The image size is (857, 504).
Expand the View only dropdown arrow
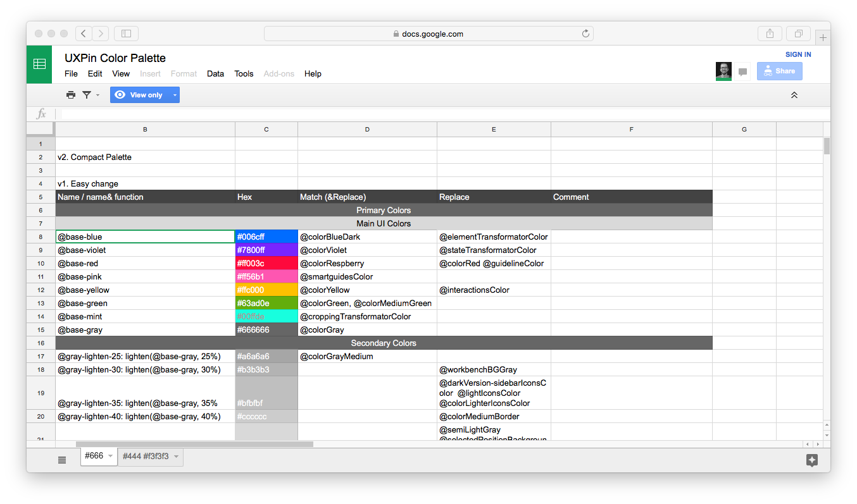[x=175, y=95]
